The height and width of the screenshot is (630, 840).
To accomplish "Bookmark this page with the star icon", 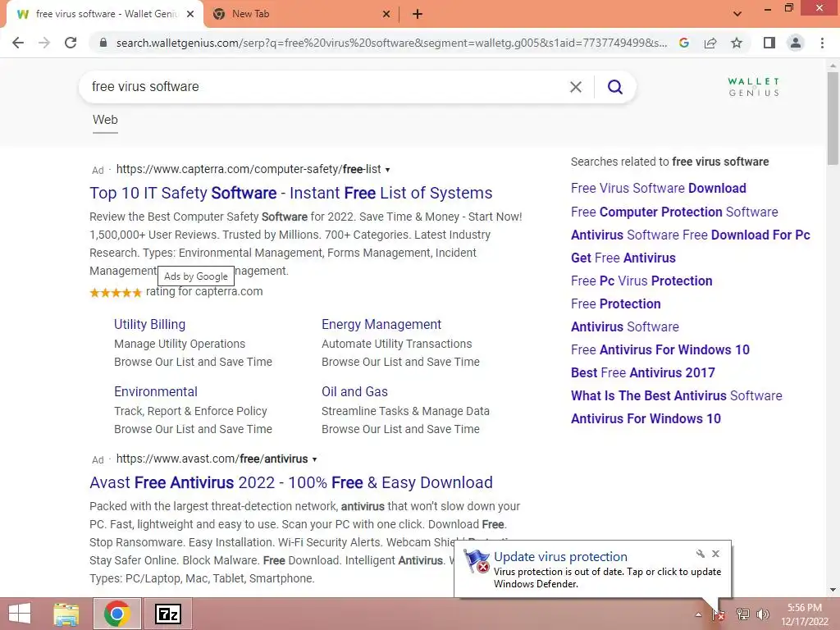I will click(737, 43).
